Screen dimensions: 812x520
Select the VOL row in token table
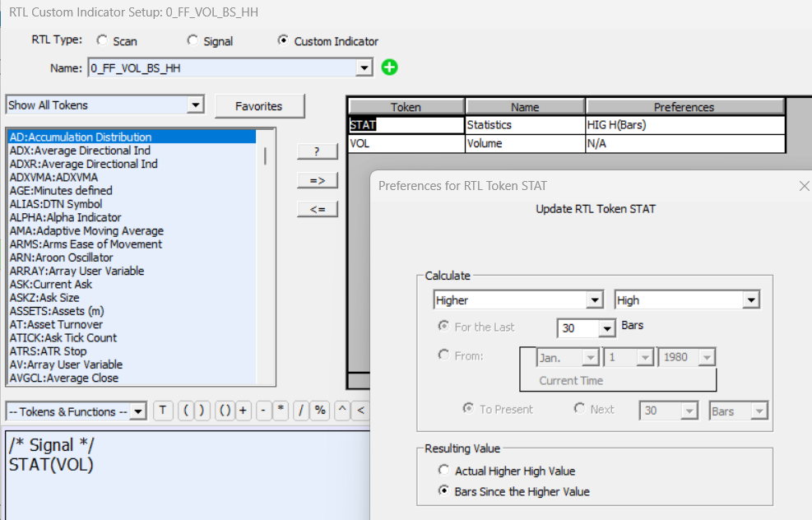406,143
